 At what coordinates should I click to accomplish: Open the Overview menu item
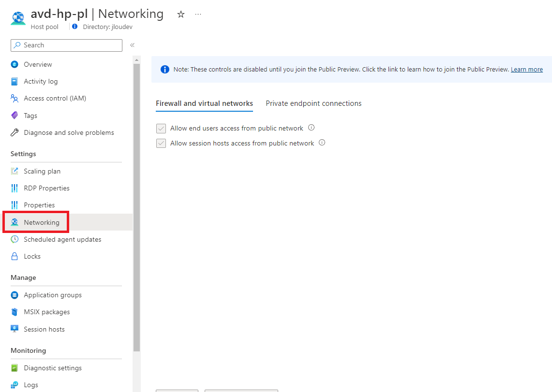pyautogui.click(x=38, y=64)
